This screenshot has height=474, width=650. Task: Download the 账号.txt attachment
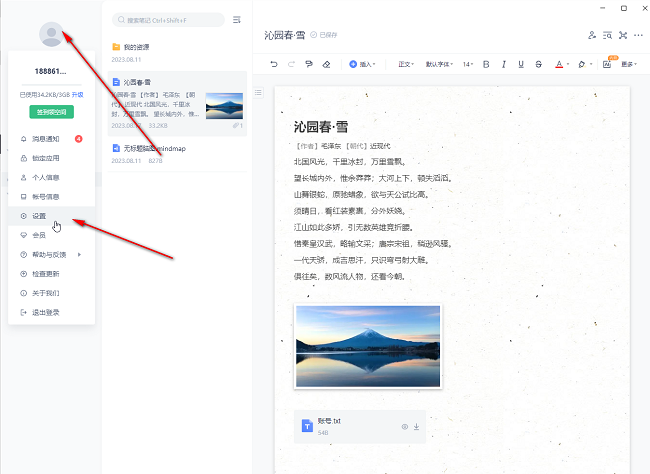417,427
